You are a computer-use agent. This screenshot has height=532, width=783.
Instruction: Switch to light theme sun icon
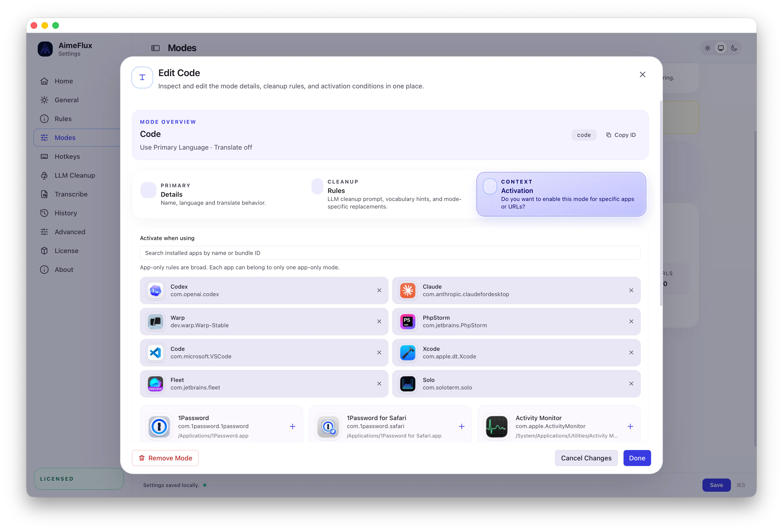tap(708, 48)
